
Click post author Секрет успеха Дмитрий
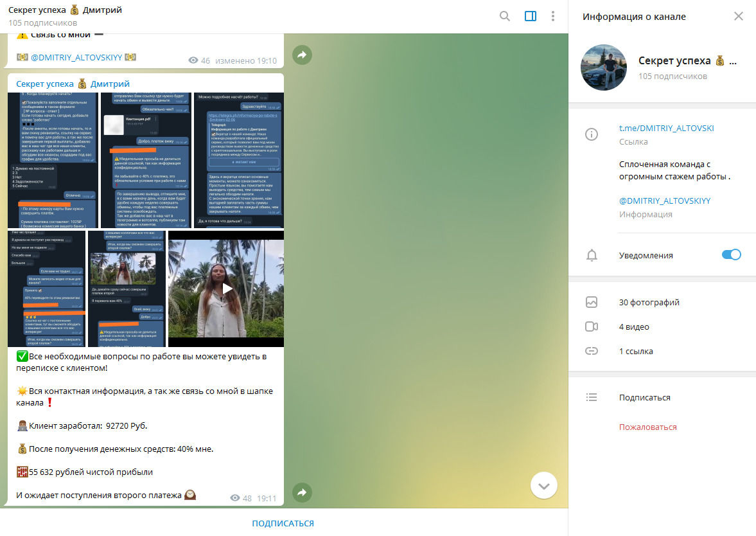click(x=73, y=84)
